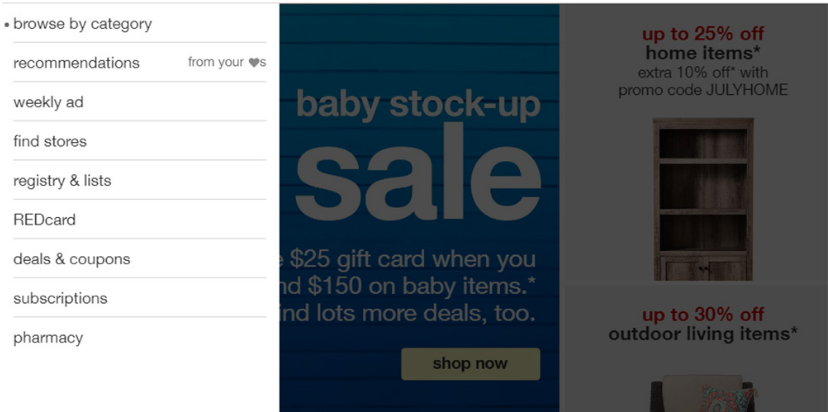The width and height of the screenshot is (828, 412).
Task: Click the promo code JULYHOME text
Action: [702, 90]
